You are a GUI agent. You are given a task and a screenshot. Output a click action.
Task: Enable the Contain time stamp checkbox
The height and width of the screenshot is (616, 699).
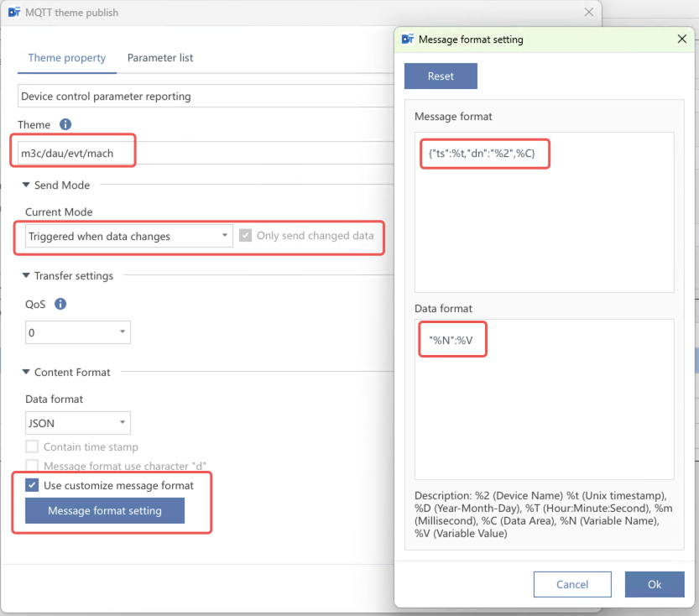[x=32, y=447]
